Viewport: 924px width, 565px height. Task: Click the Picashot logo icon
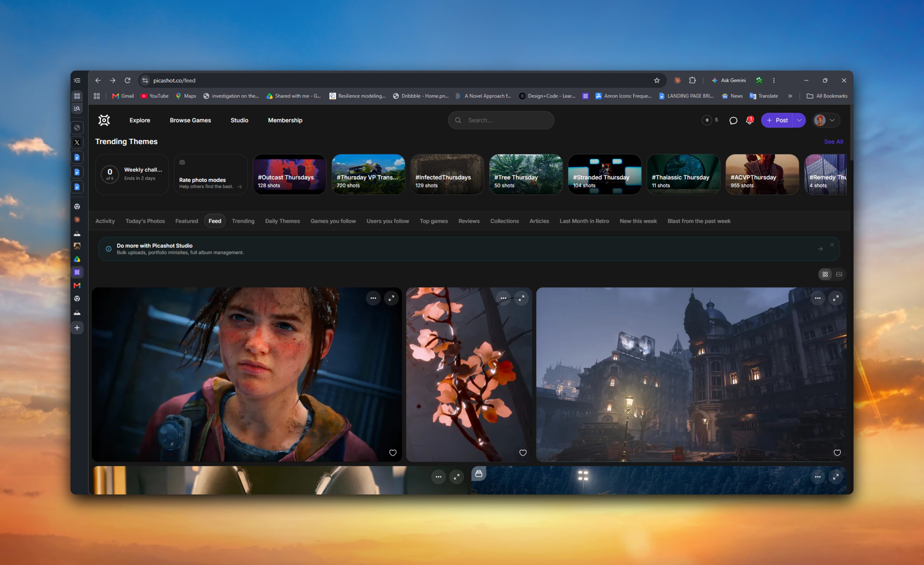(x=104, y=120)
